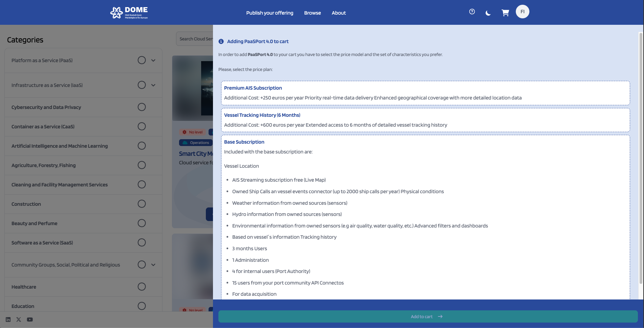Choose Vessel Tracking History (6 Months) plan
The image size is (644, 328).
pyautogui.click(x=425, y=120)
